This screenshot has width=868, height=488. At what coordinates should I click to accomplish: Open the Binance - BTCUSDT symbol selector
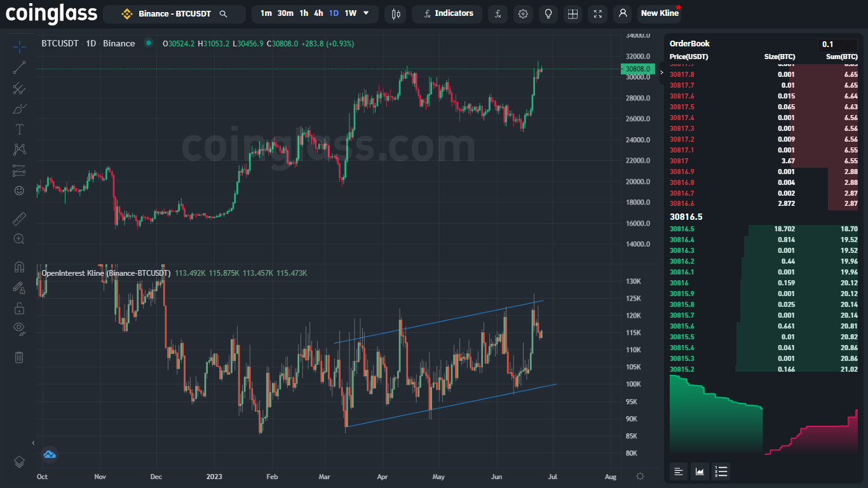tap(174, 13)
